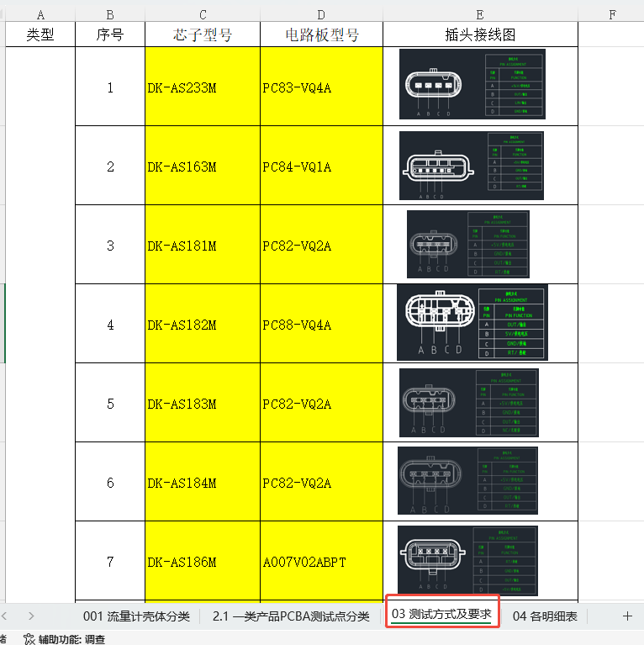644x645 pixels.
Task: Click the accessibility checker status icon
Action: coord(29,639)
